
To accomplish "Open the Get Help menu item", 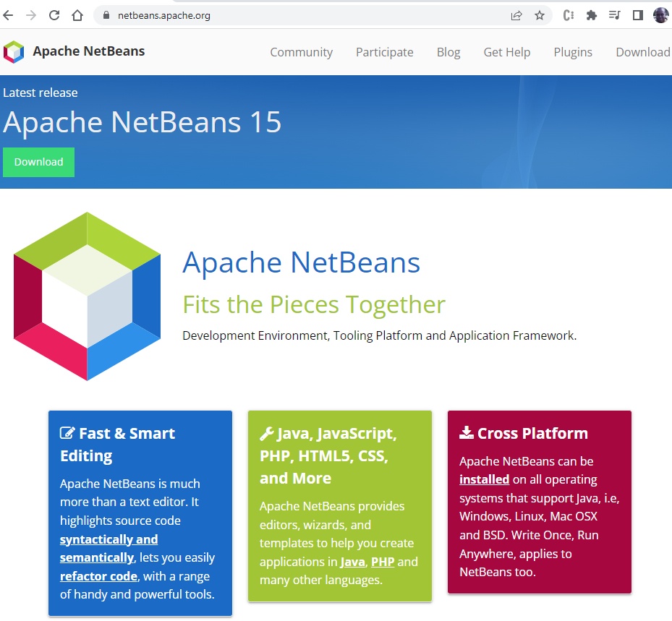I will tap(507, 52).
